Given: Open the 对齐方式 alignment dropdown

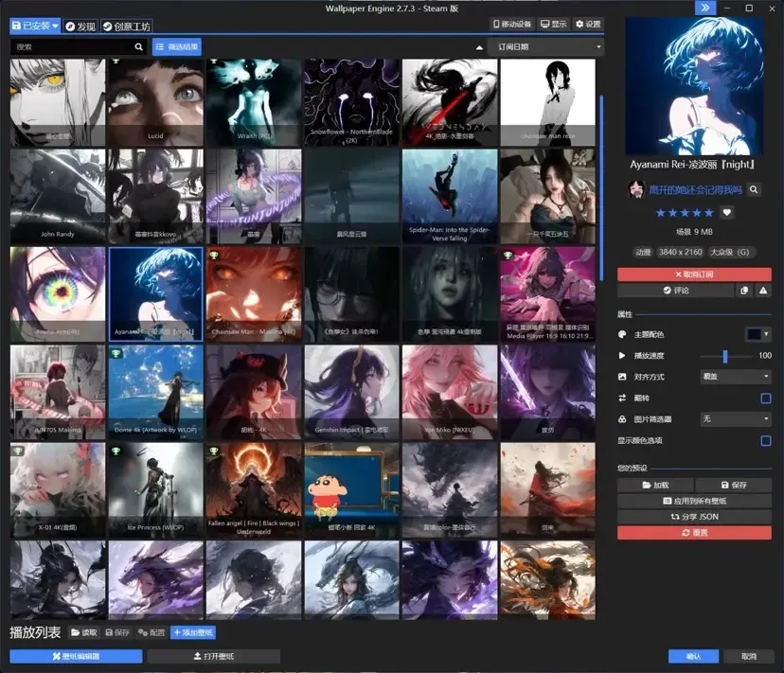Looking at the screenshot, I should (x=736, y=377).
